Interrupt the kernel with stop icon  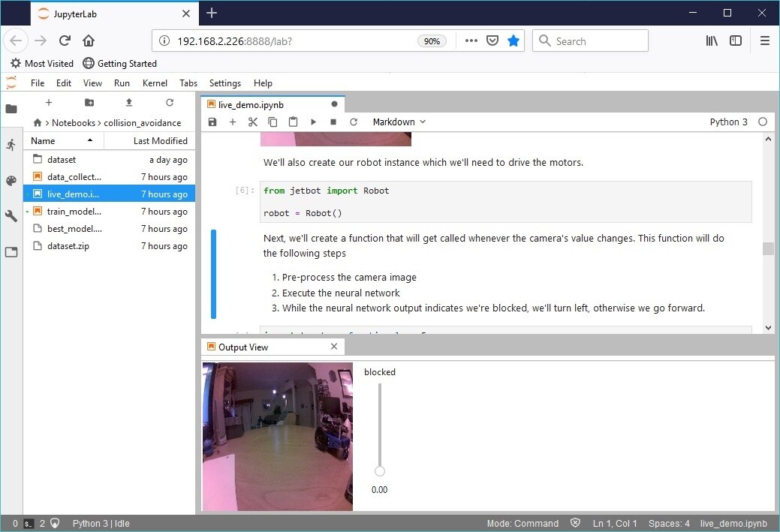point(333,122)
